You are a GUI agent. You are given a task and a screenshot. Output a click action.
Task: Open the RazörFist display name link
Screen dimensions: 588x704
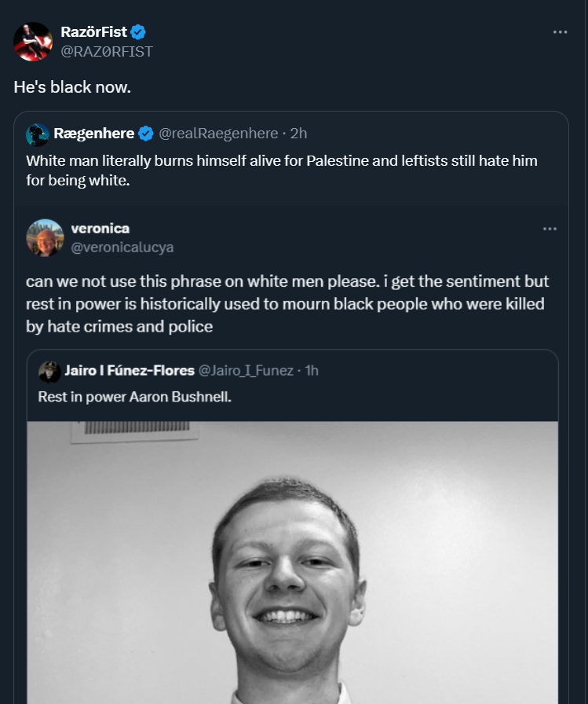click(x=95, y=32)
